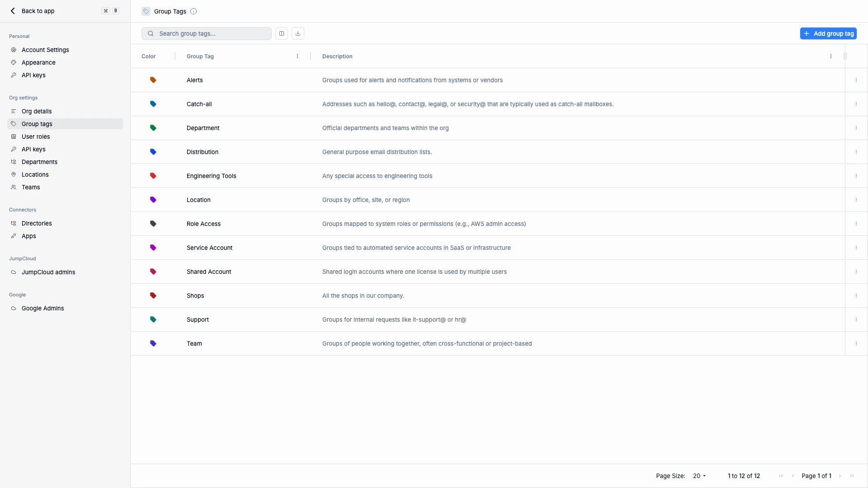Image resolution: width=868 pixels, height=488 pixels.
Task: Click the pin icon next to Locations
Action: (x=13, y=174)
